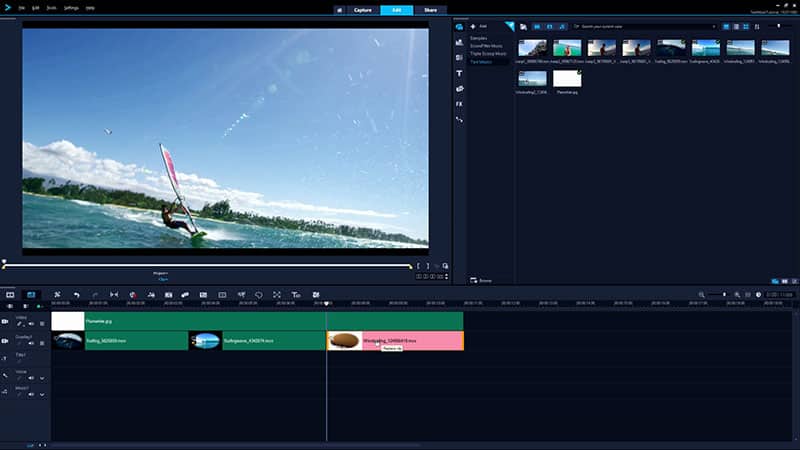Open the Edit menu
This screenshot has height=450, width=800.
point(36,8)
